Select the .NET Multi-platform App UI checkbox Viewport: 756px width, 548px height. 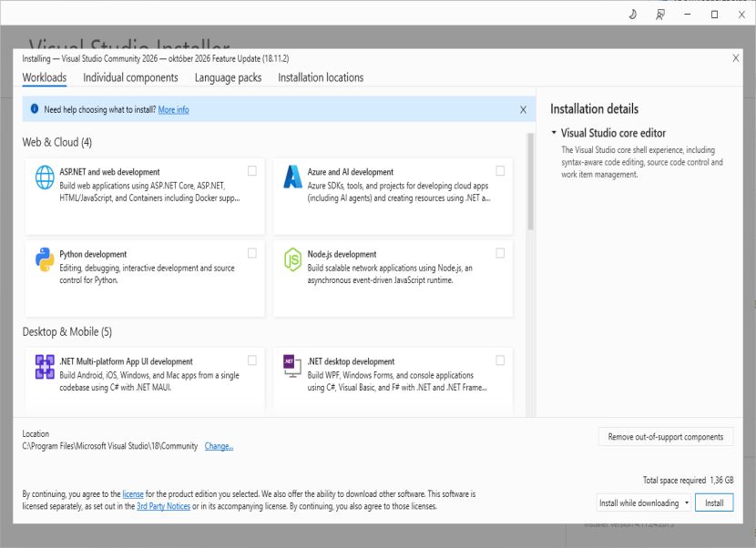click(x=251, y=360)
